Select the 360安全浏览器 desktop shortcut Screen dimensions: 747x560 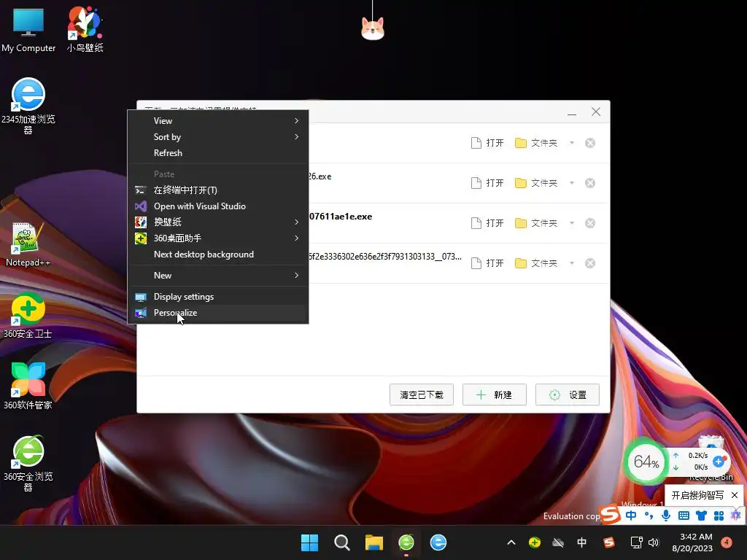point(28,463)
